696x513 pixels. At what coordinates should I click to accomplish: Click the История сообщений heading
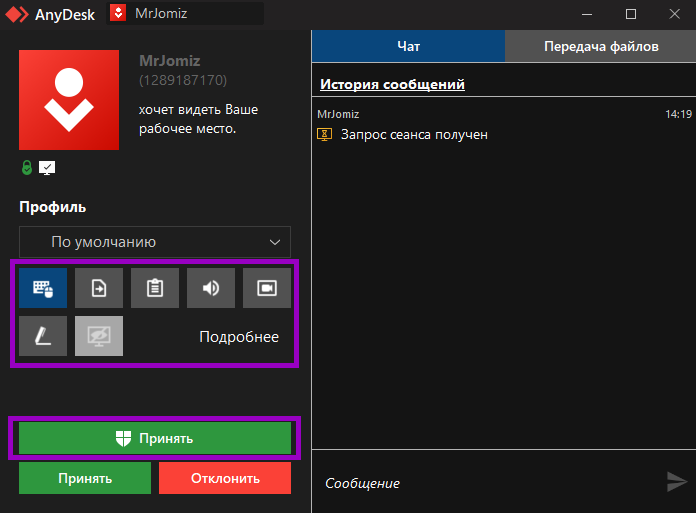(x=392, y=84)
